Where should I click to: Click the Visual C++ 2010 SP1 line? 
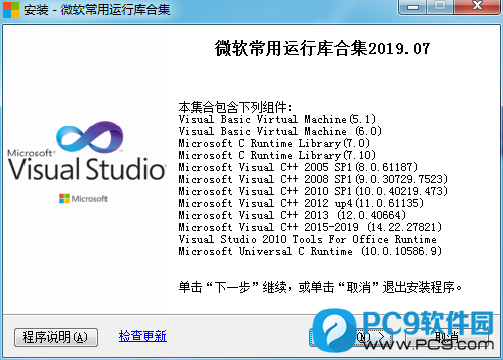313,191
